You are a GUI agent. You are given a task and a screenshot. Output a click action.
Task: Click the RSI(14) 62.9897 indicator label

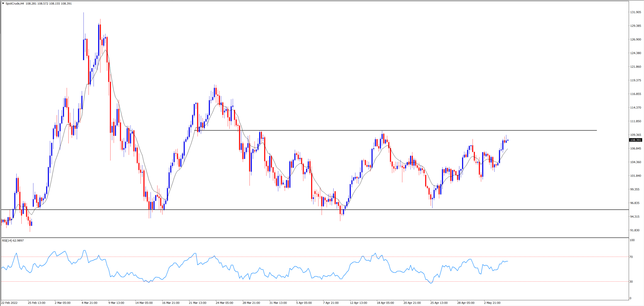click(x=13, y=241)
